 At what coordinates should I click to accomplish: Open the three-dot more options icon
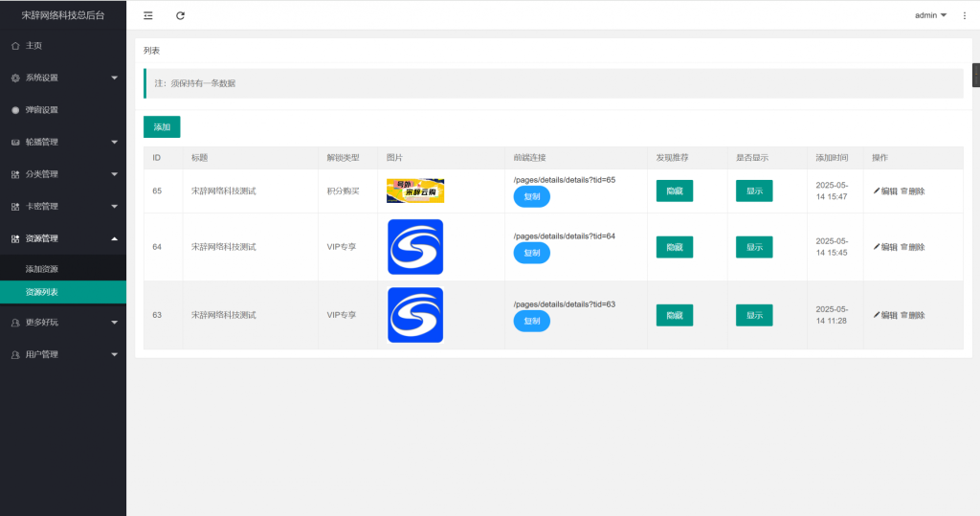pyautogui.click(x=964, y=15)
